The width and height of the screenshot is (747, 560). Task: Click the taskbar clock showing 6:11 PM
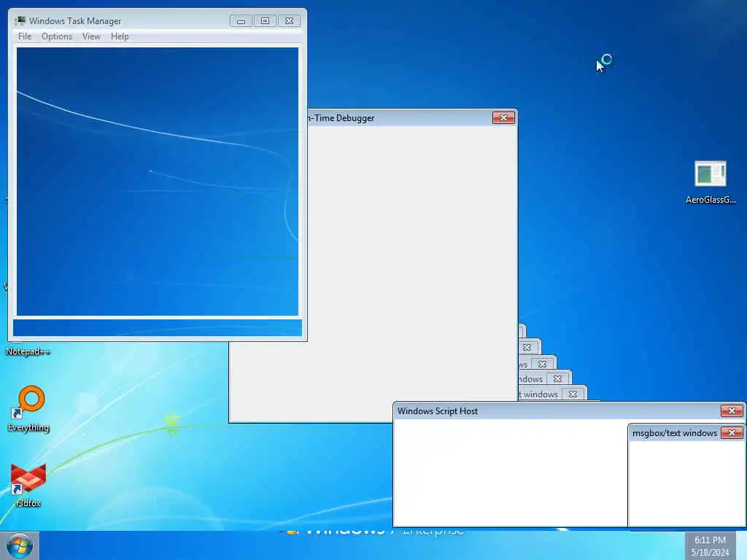coord(710,546)
